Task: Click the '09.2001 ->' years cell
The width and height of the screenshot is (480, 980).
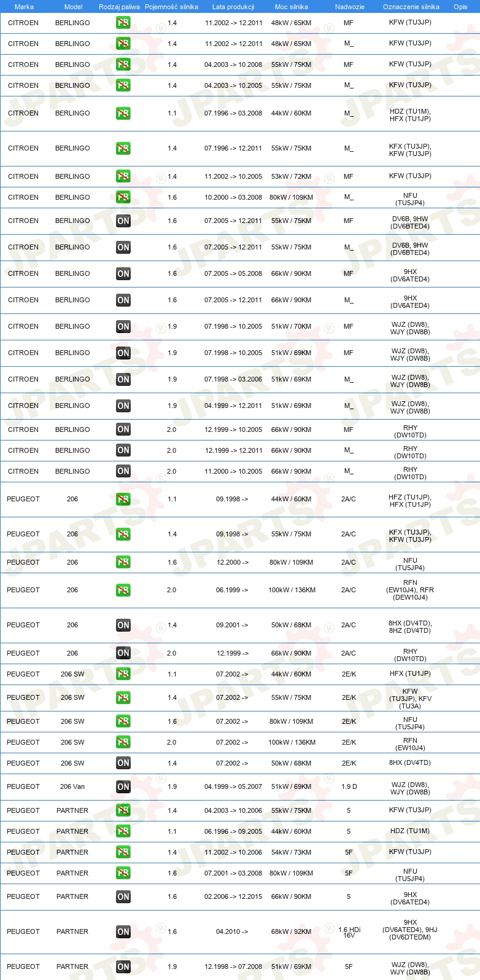Action: tap(232, 625)
